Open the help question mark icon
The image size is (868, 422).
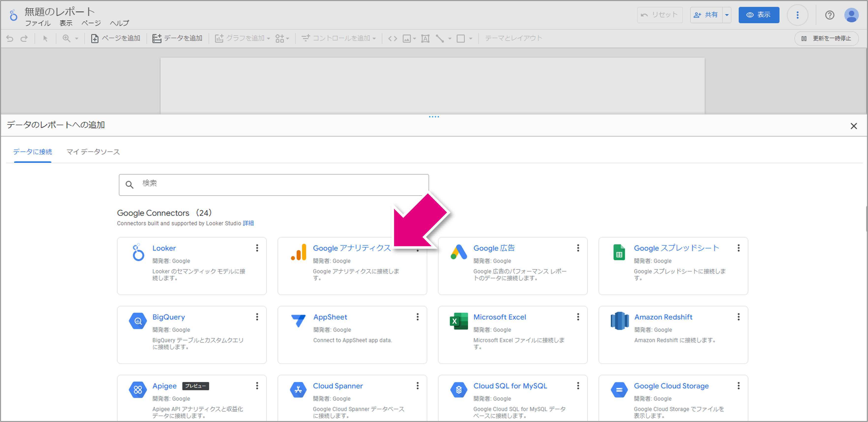(829, 15)
